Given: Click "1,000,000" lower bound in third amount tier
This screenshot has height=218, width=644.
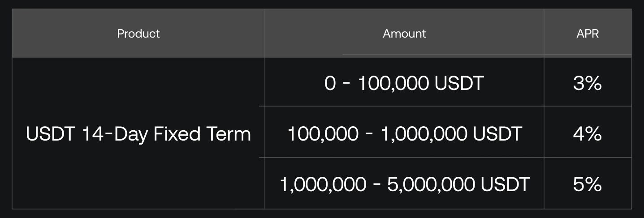Looking at the screenshot, I should click(x=323, y=184).
